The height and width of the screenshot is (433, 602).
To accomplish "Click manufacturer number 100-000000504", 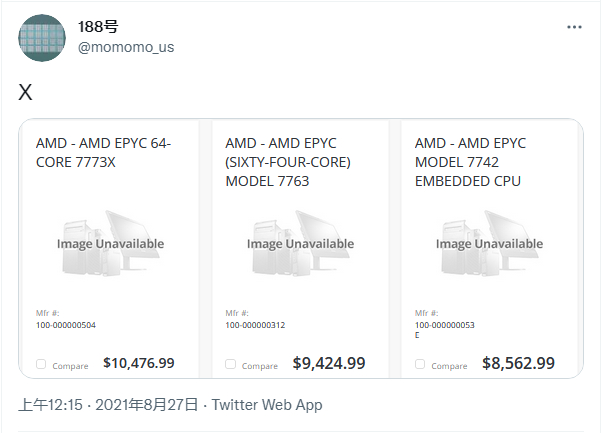I will (x=65, y=325).
